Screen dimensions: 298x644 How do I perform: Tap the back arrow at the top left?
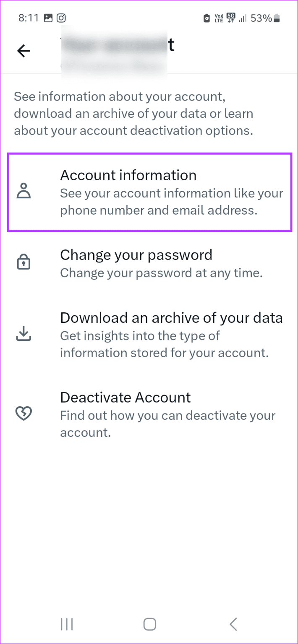point(24,51)
